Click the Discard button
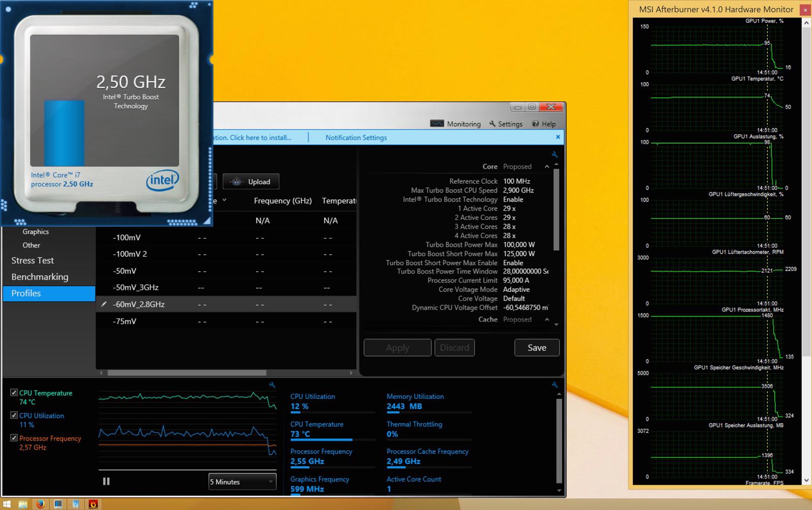Image resolution: width=812 pixels, height=510 pixels. point(454,348)
